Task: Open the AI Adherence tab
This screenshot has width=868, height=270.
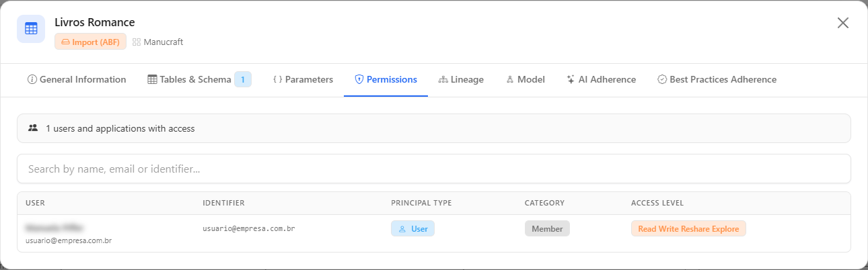Action: [x=601, y=79]
